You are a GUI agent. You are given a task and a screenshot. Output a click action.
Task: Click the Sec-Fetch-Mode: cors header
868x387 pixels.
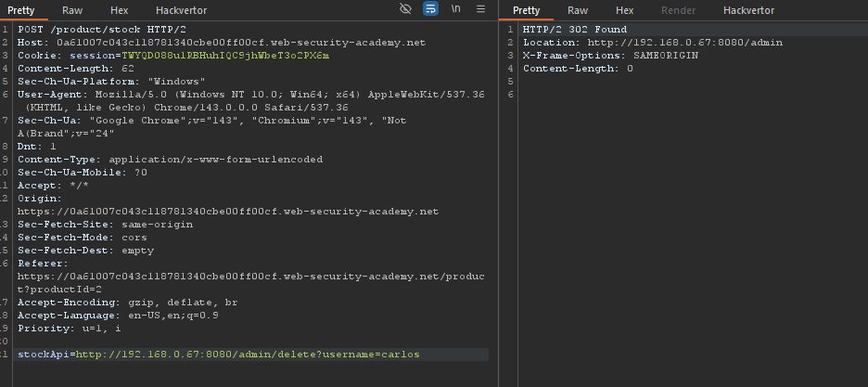click(x=83, y=238)
